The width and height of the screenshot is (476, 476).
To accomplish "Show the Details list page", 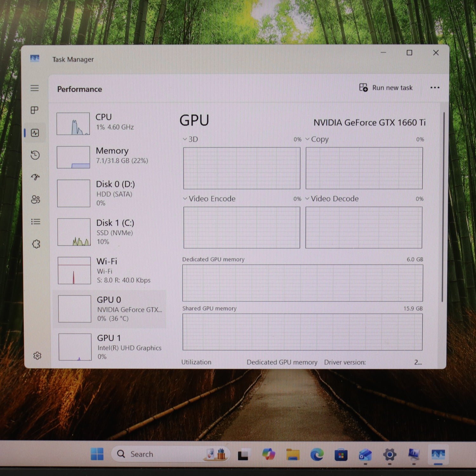I will point(36,221).
